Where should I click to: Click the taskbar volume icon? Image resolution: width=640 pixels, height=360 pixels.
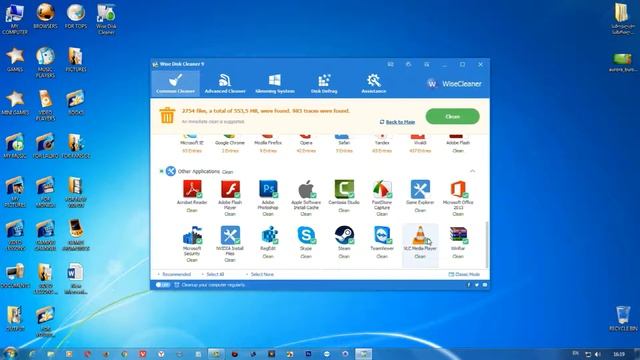598,354
